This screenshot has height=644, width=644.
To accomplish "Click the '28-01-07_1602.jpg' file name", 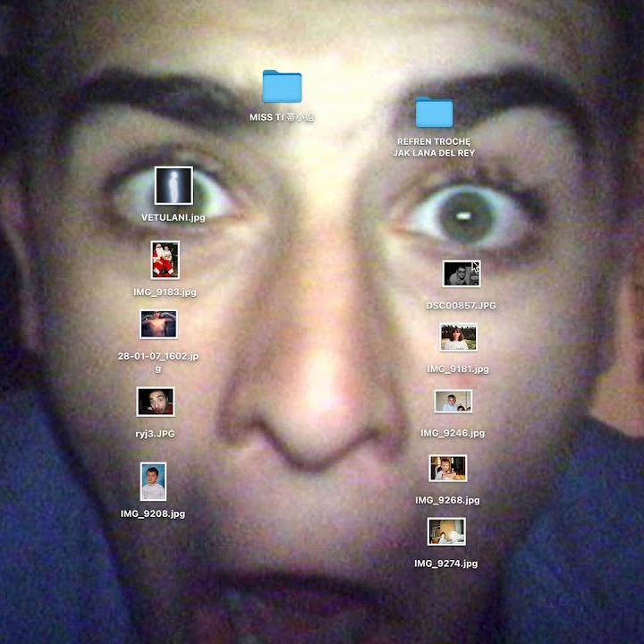I will click(x=158, y=362).
